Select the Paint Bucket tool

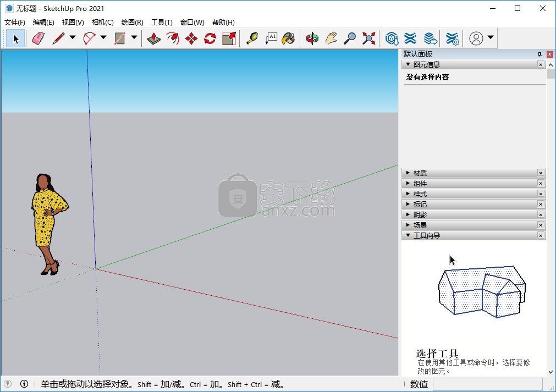point(288,38)
